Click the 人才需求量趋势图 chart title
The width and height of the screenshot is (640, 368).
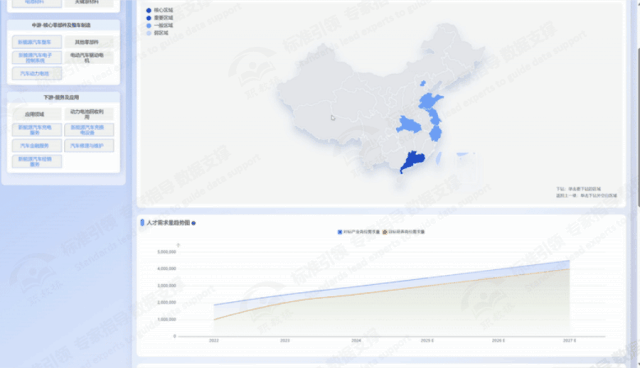pos(168,223)
